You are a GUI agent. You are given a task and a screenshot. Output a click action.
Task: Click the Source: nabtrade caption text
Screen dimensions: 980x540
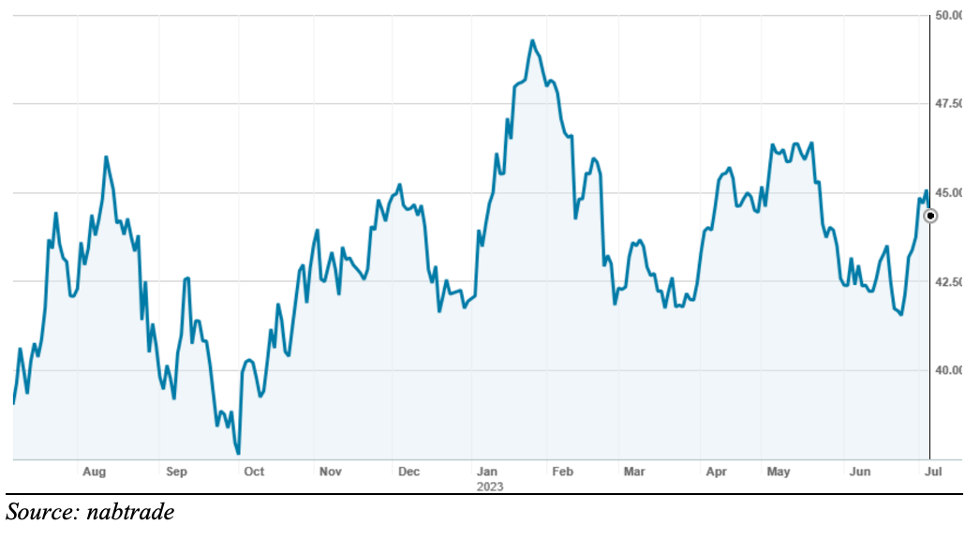90,512
